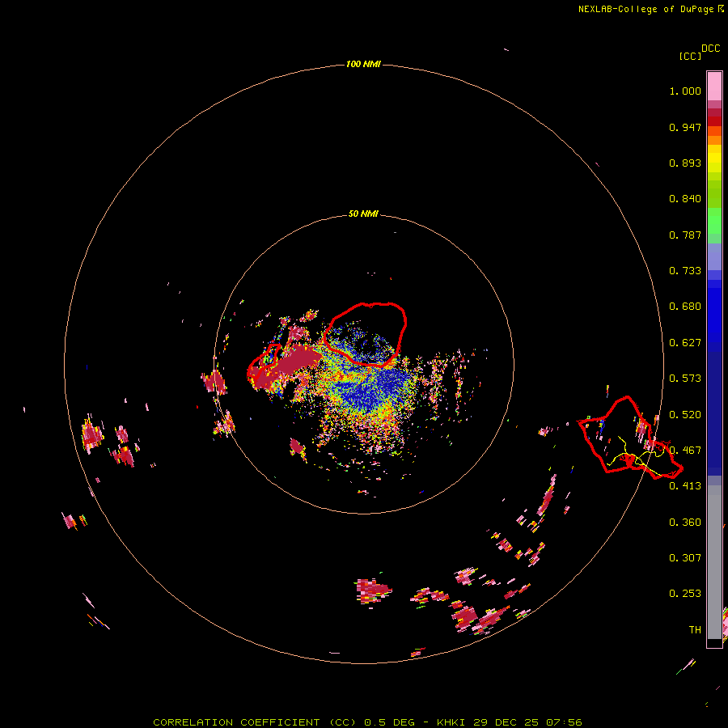
Task: Click the 0.360 scale value
Action: click(685, 523)
